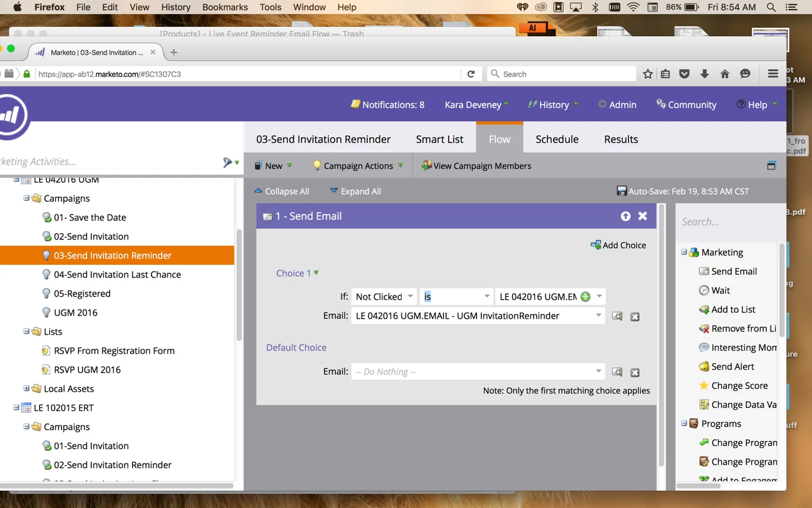The image size is (812, 508).
Task: Open the Not Clicked condition dropdown
Action: click(x=410, y=297)
